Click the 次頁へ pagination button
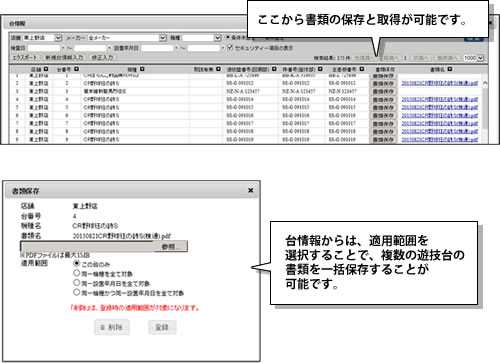Viewport: 500px width, 363px height. [x=420, y=58]
